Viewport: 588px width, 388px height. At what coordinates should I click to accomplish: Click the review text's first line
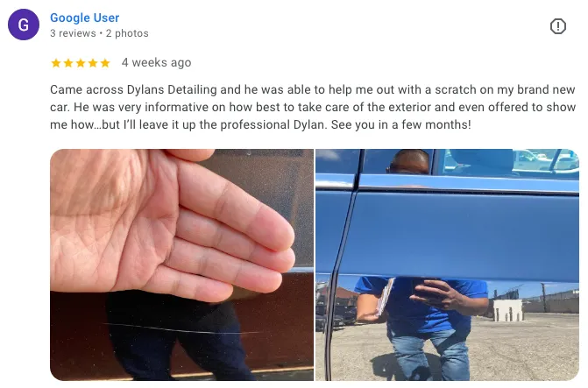point(312,90)
